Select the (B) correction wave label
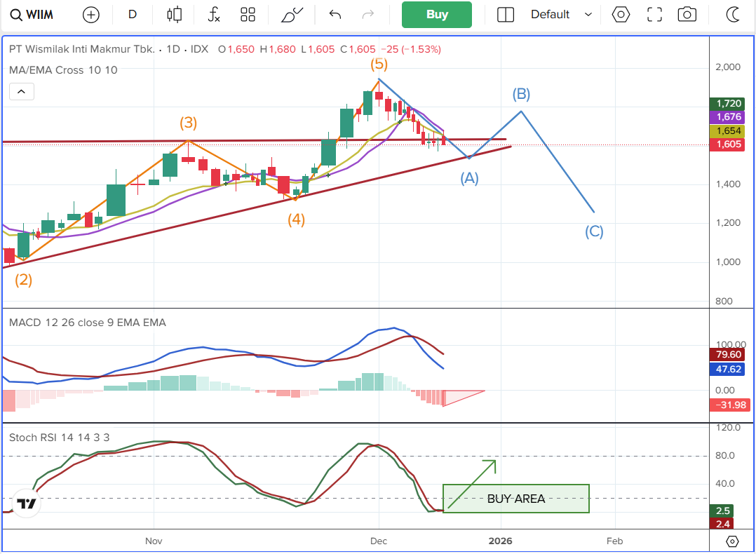This screenshot has height=554, width=756. 521,94
